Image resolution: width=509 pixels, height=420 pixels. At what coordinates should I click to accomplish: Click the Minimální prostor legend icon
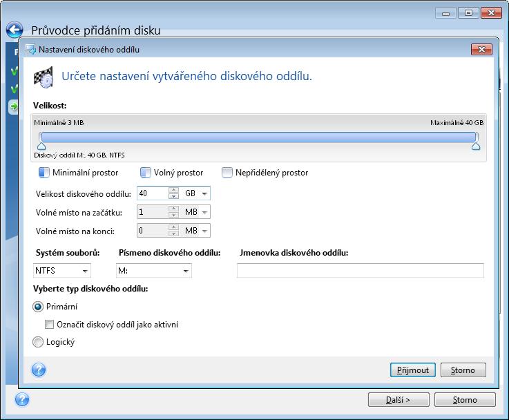(x=44, y=172)
